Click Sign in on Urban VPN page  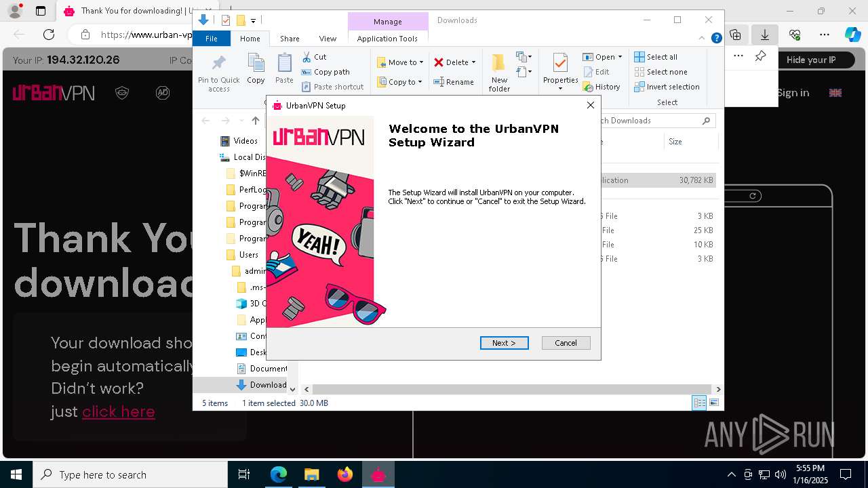793,93
